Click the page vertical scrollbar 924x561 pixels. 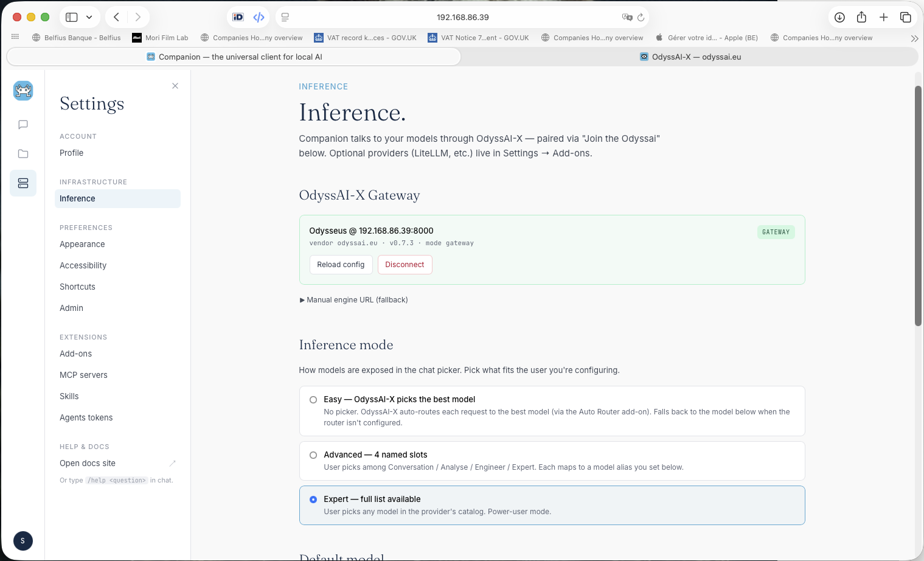pos(919,206)
